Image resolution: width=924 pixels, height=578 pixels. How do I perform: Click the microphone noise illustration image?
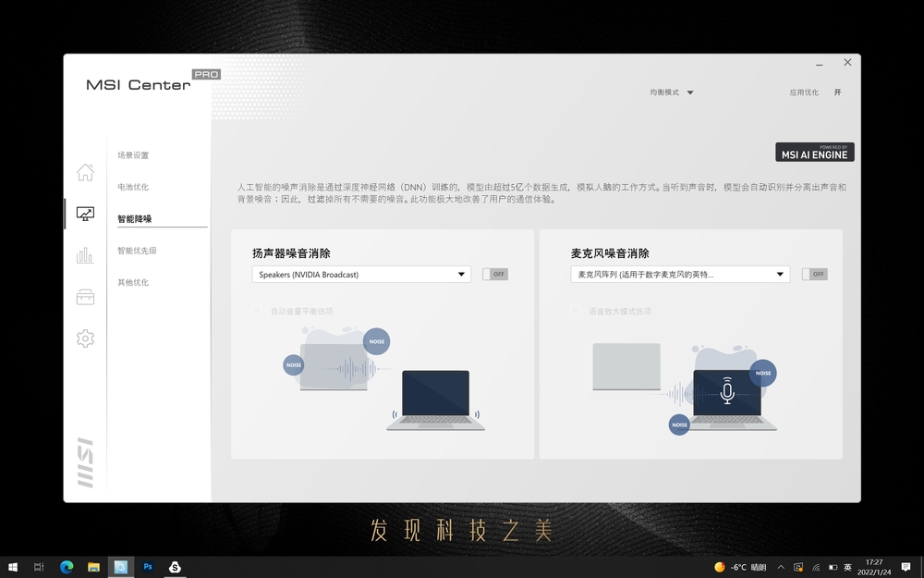coord(685,388)
